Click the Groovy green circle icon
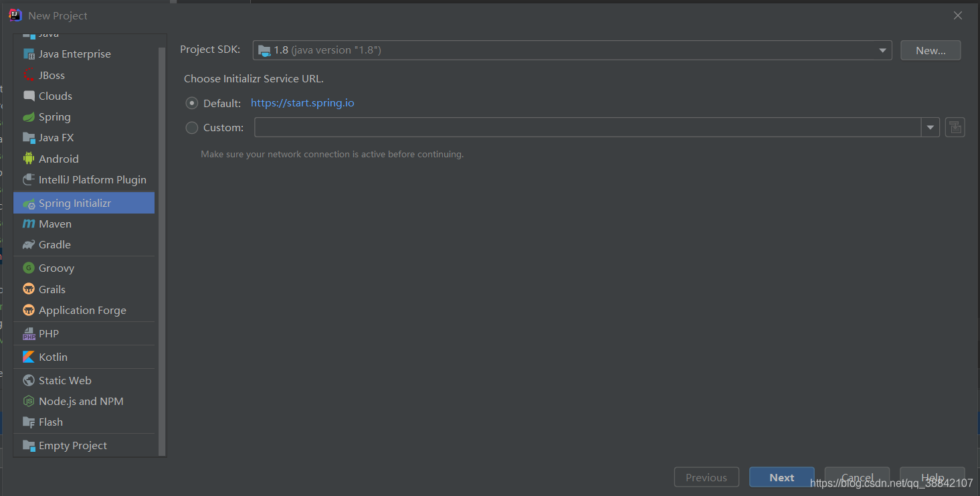Image resolution: width=980 pixels, height=496 pixels. click(29, 268)
